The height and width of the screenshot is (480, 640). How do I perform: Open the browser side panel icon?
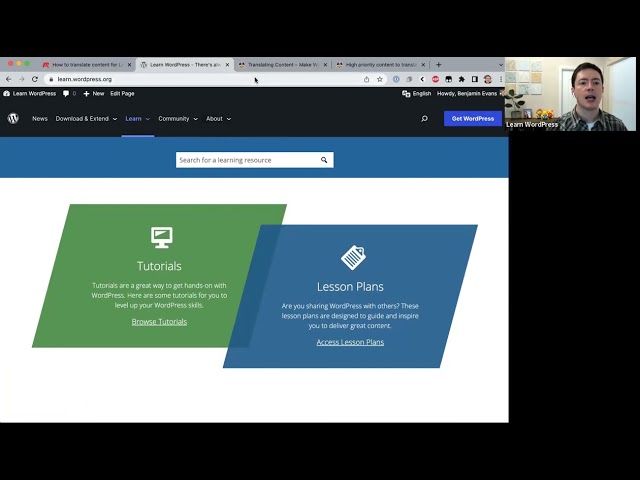click(x=475, y=79)
